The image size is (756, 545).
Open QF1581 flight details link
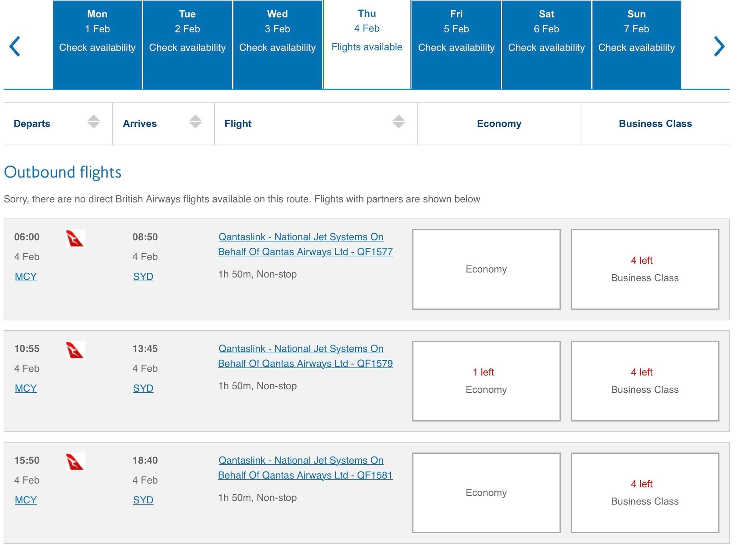tap(305, 468)
